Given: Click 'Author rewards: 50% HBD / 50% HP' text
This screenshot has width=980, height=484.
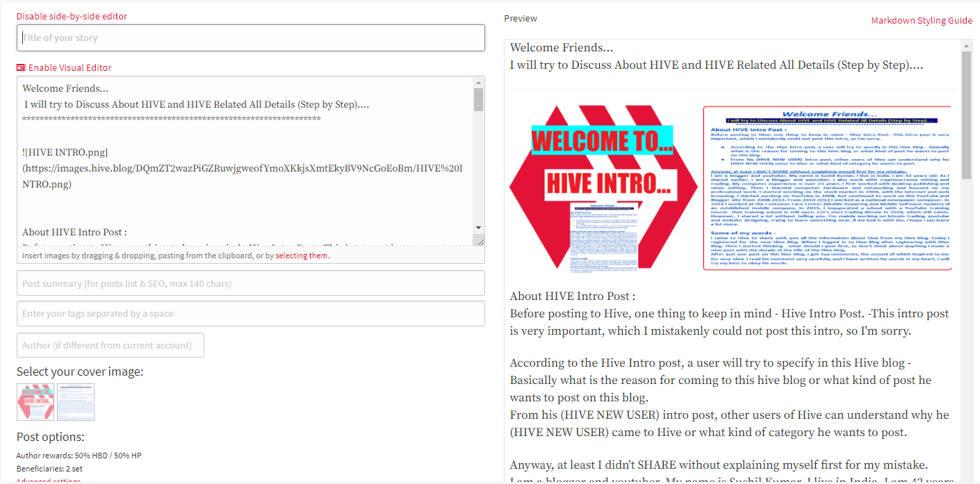Looking at the screenshot, I should (79, 456).
